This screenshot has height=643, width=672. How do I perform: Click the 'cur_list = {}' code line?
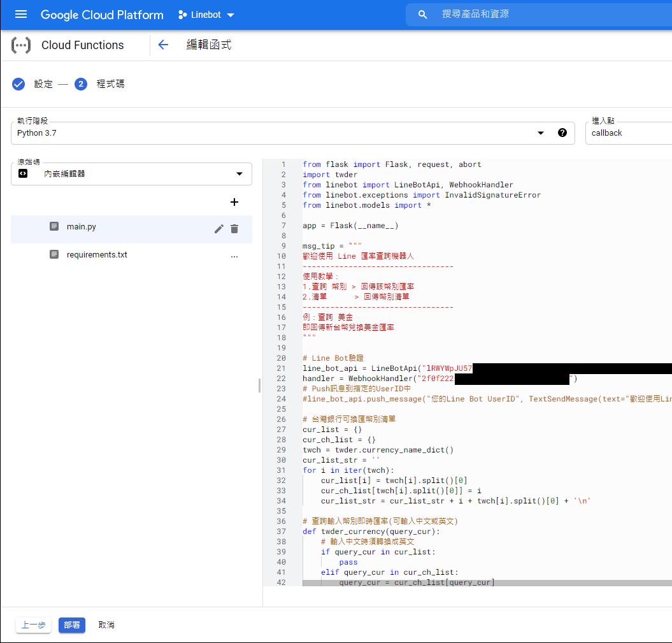tap(332, 430)
